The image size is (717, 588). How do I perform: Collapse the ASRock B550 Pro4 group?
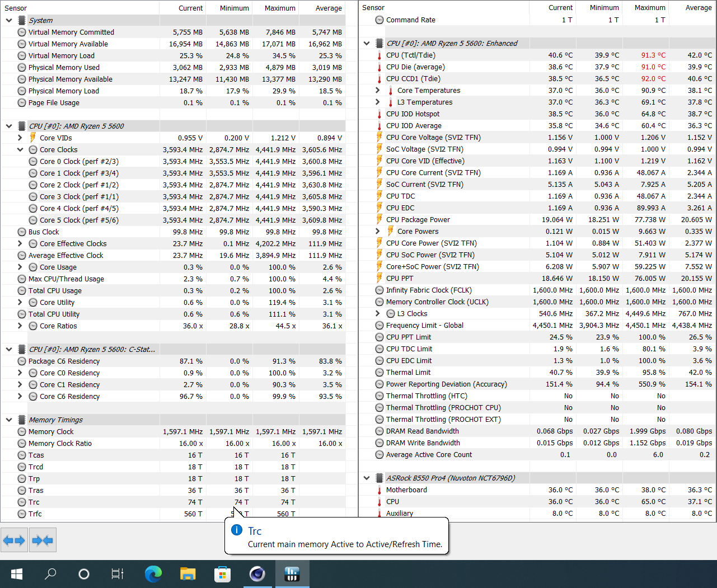pyautogui.click(x=367, y=478)
